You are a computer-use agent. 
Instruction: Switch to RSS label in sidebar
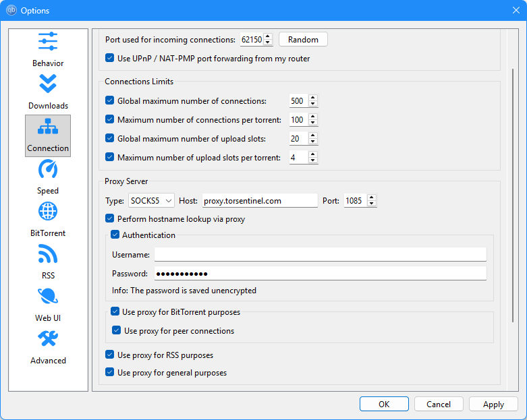click(48, 275)
